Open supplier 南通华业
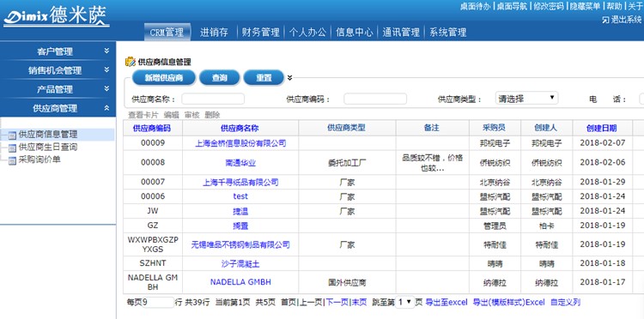644x319 pixels. pyautogui.click(x=240, y=163)
